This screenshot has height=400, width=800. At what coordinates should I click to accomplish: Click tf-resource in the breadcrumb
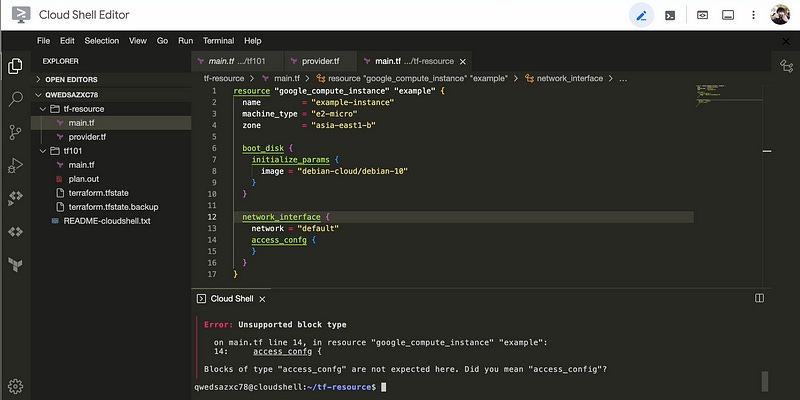(x=224, y=79)
